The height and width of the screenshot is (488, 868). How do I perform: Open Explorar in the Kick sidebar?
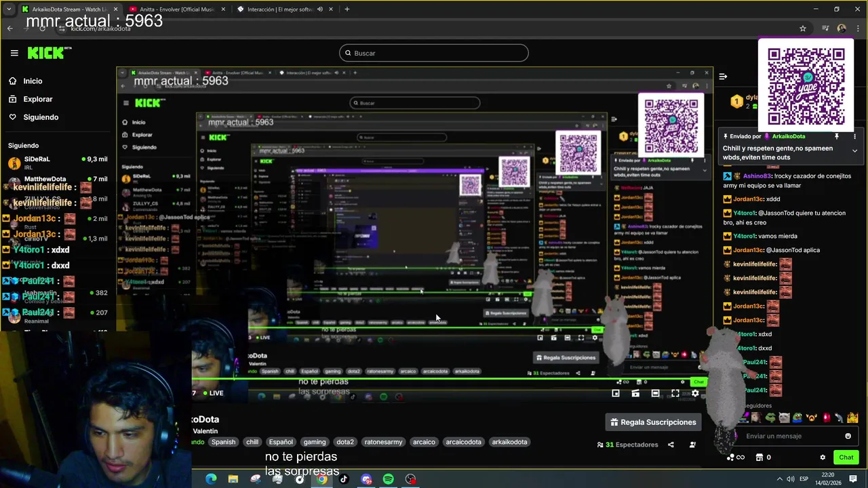tap(37, 99)
